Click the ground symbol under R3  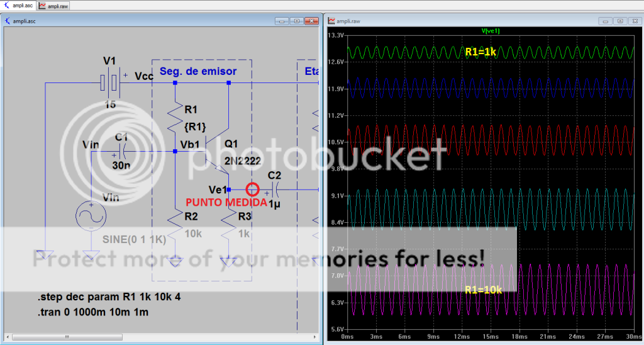(x=229, y=262)
